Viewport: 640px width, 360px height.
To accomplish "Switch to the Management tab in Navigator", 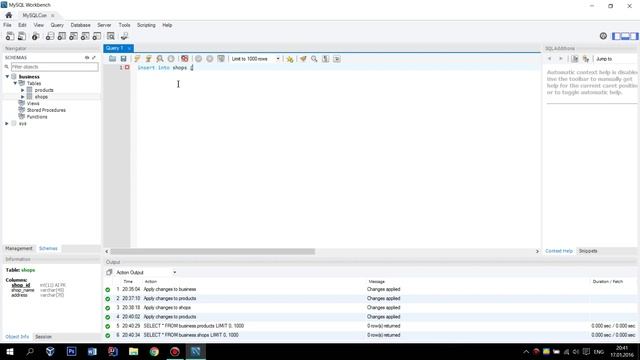I will pos(18,248).
